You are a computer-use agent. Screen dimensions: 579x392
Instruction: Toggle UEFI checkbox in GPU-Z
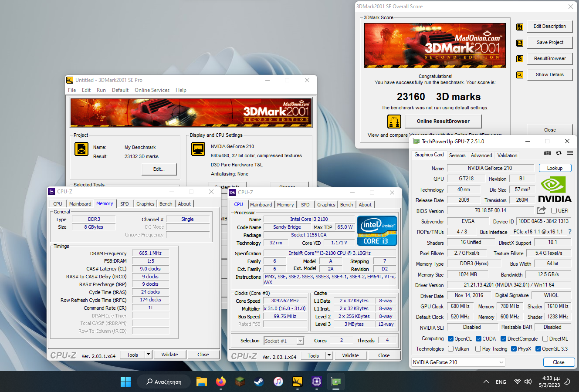(554, 211)
